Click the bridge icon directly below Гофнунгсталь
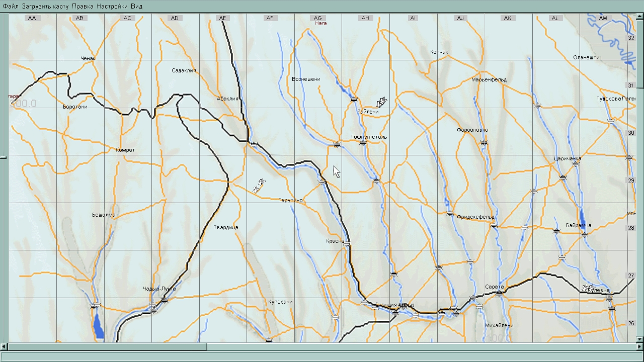Screen dimensions: 644x362 (363, 144)
